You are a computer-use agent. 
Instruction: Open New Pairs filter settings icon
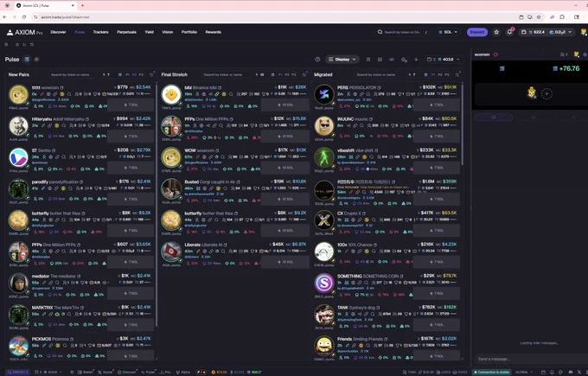[151, 74]
